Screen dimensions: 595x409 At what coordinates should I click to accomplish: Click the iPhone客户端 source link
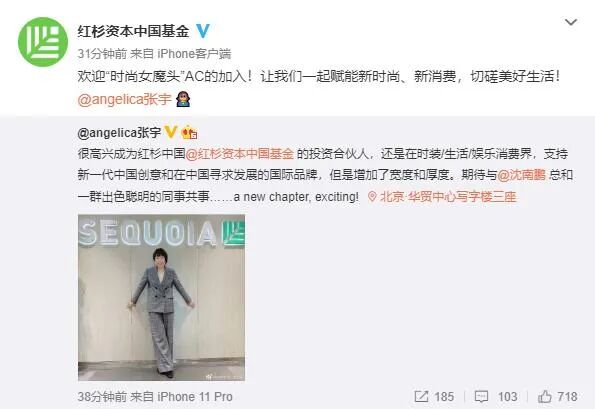[194, 54]
